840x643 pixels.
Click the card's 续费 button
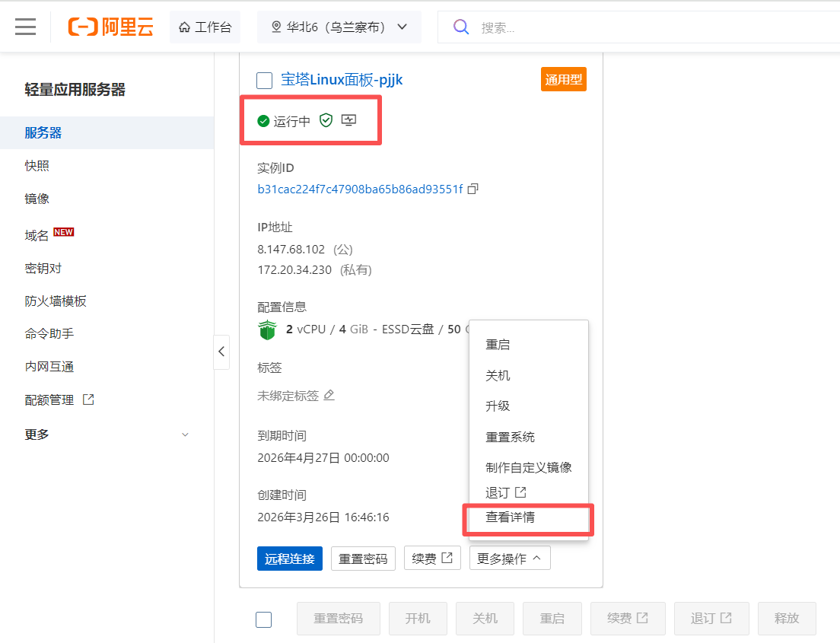(x=432, y=559)
